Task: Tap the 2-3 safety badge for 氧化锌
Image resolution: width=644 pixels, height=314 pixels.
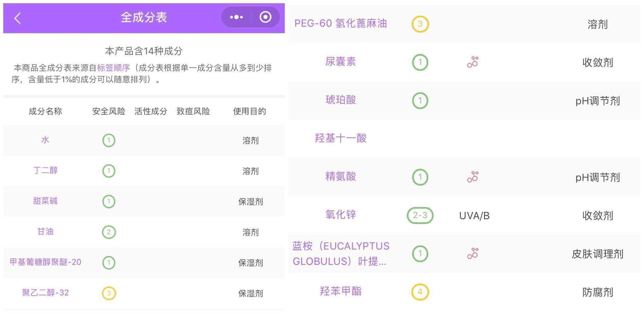Action: [420, 215]
